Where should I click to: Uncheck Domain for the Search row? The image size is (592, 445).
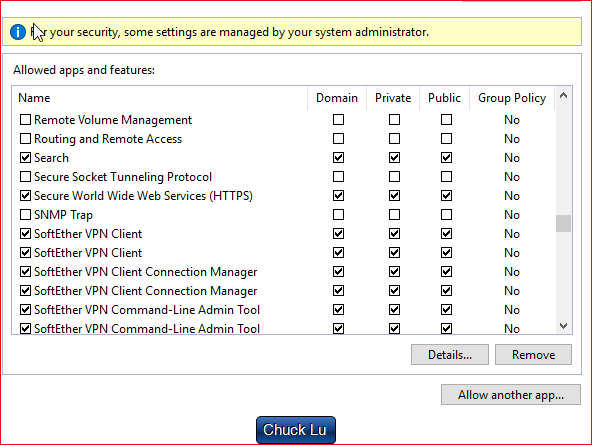pyautogui.click(x=338, y=157)
